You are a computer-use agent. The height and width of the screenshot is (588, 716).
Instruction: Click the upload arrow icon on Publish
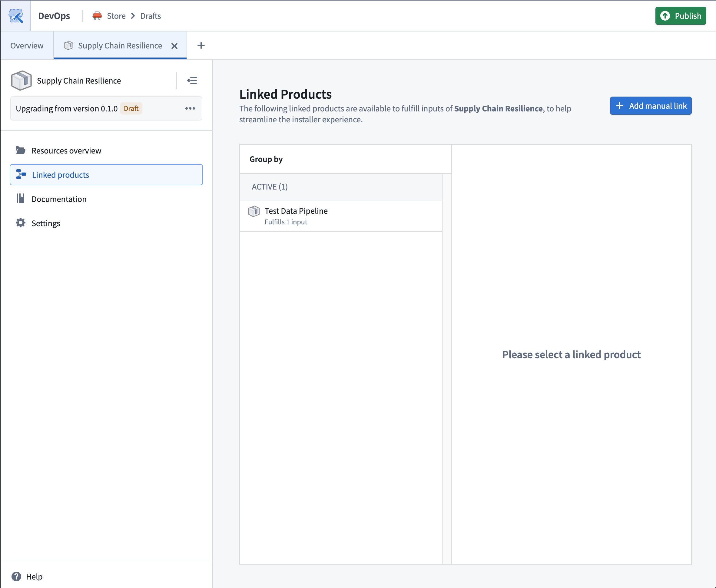click(665, 16)
